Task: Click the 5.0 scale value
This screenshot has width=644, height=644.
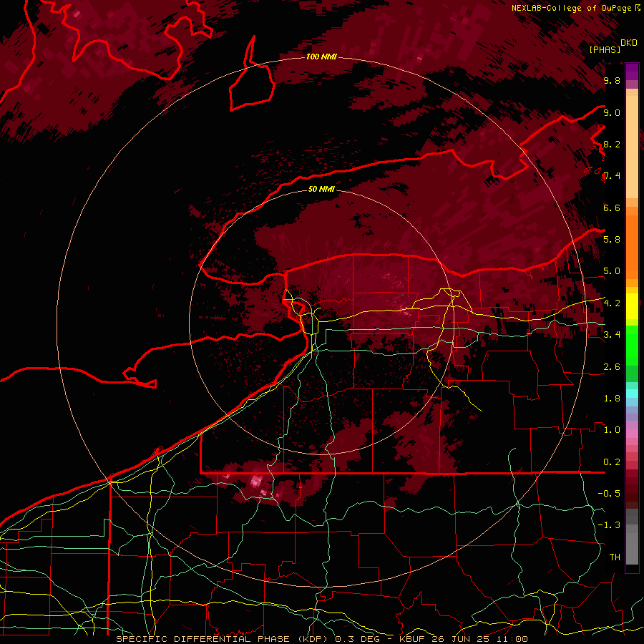Action: pos(612,271)
